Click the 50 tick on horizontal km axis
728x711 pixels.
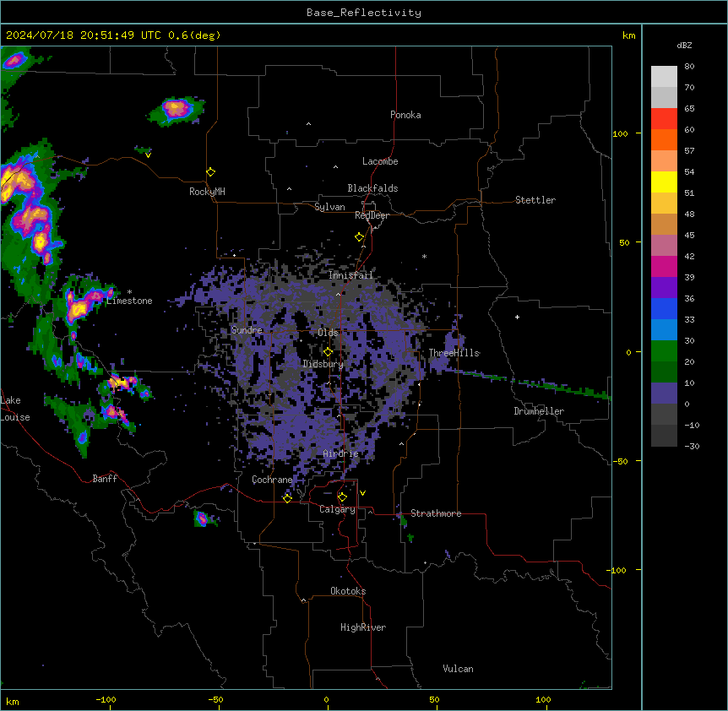click(434, 699)
